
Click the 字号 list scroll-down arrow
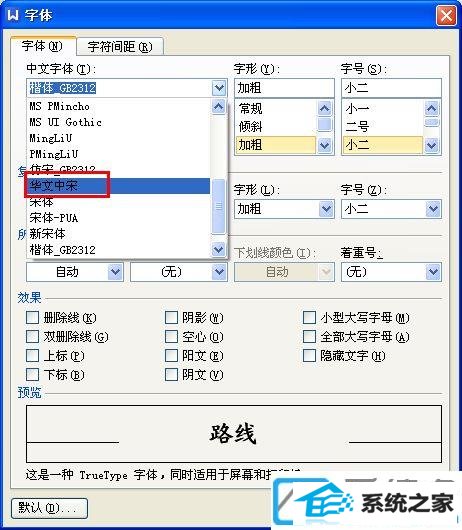(x=432, y=145)
